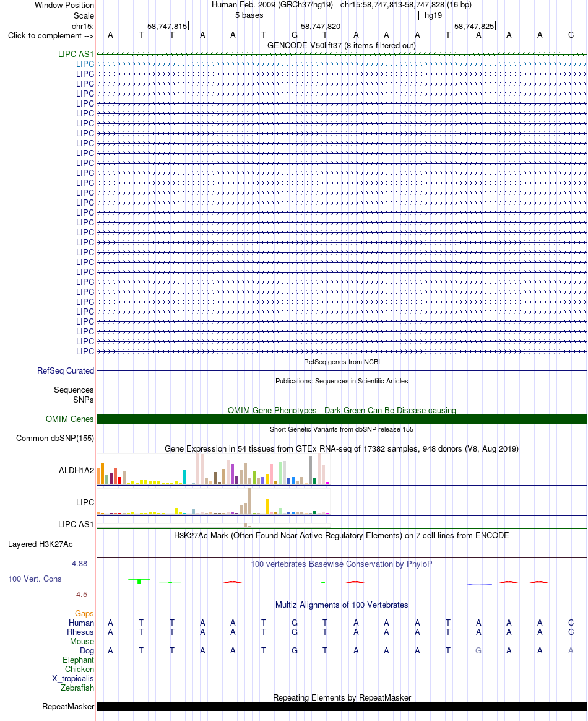Viewport: 588px width, 721px height.
Task: Click 'Short Genetic Variants from dbSNP' title
Action: [x=342, y=429]
